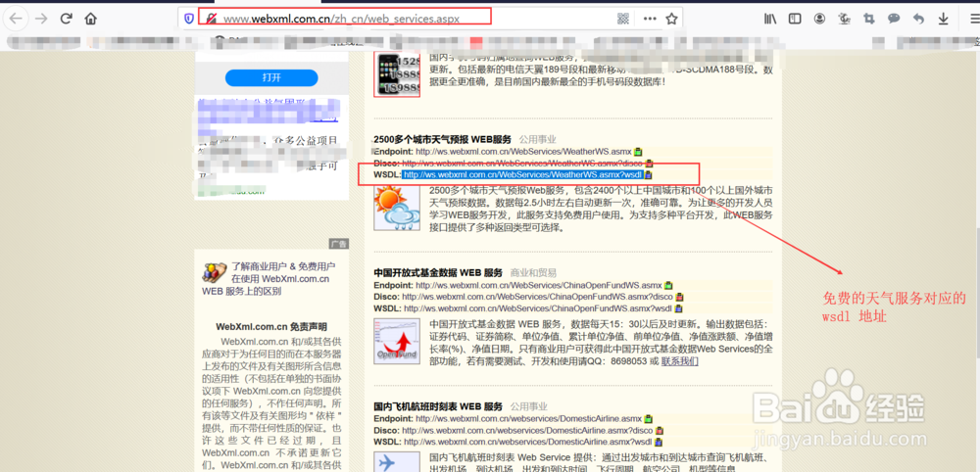Click the WebXml.com.cn 免责声明 heading

271,326
